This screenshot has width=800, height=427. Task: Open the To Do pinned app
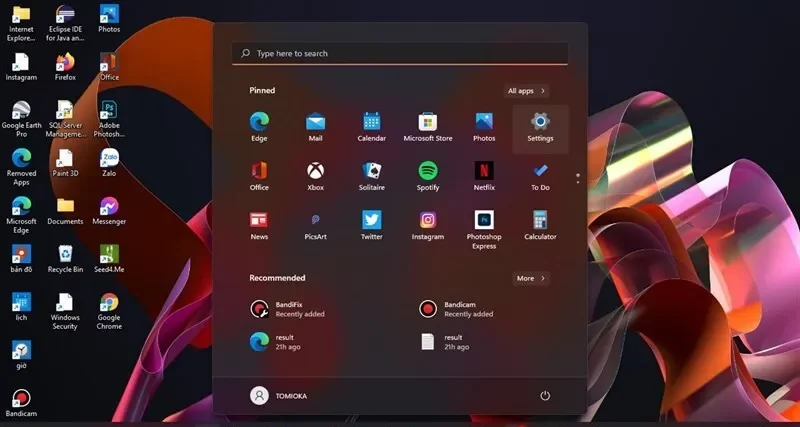540,177
